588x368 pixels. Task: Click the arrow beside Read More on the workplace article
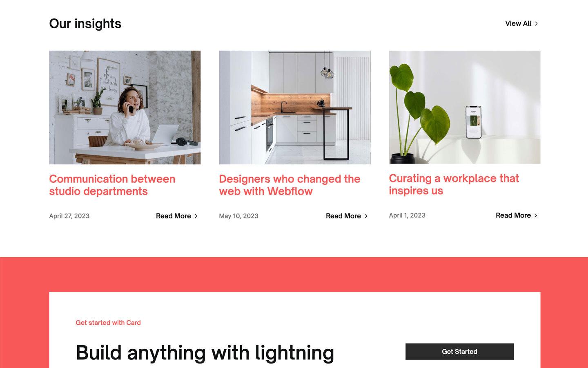536,215
